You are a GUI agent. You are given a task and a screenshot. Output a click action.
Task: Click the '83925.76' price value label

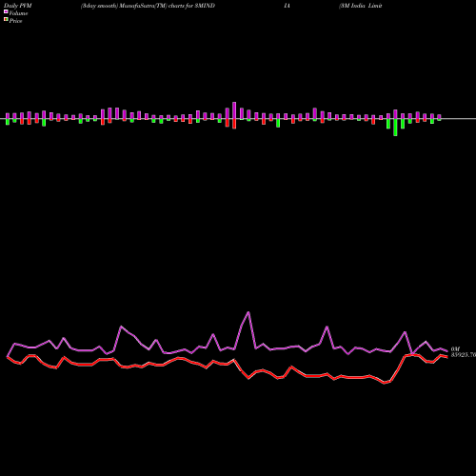pyautogui.click(x=464, y=355)
